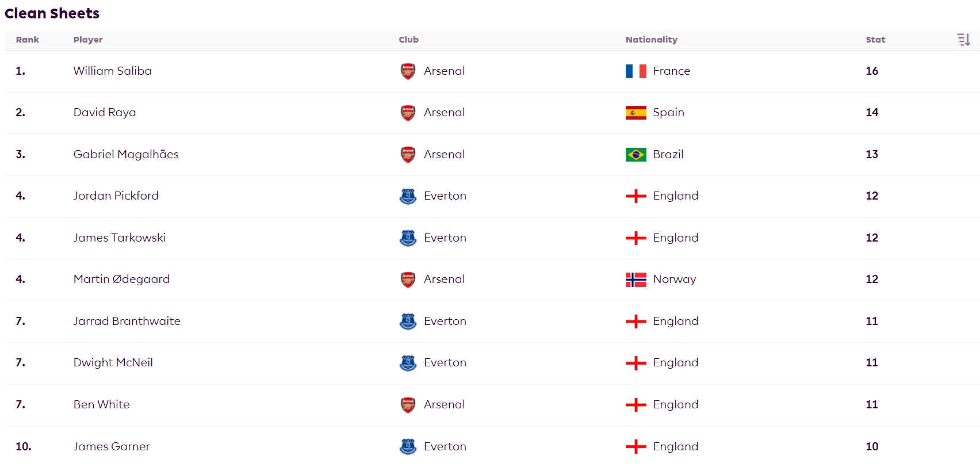
Task: Open David Raya's player page
Action: coord(105,112)
